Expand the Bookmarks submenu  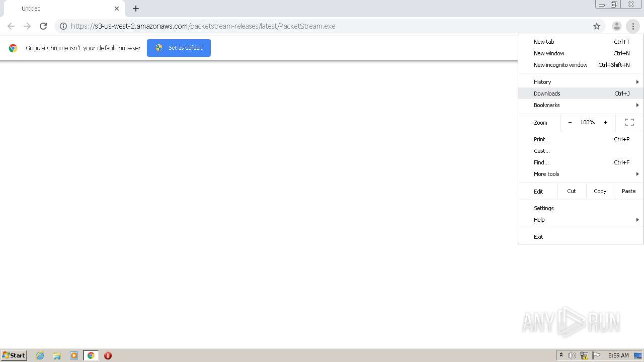(581, 105)
